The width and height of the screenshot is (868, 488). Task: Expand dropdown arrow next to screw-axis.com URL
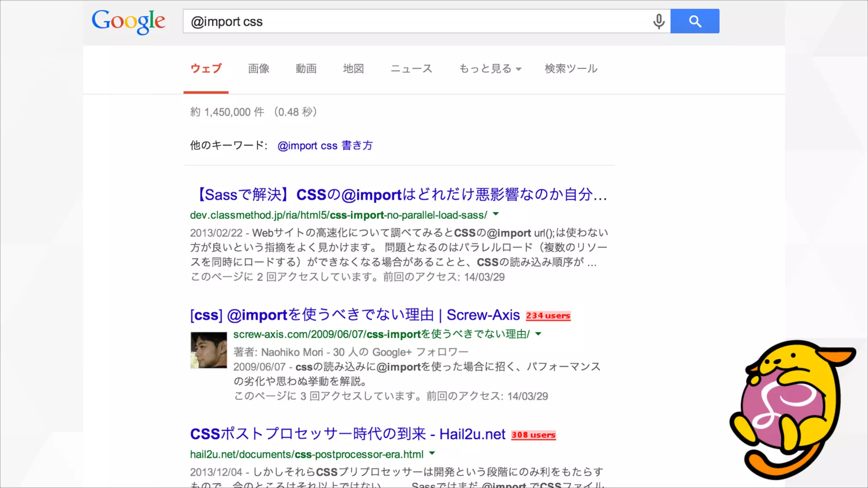point(538,334)
